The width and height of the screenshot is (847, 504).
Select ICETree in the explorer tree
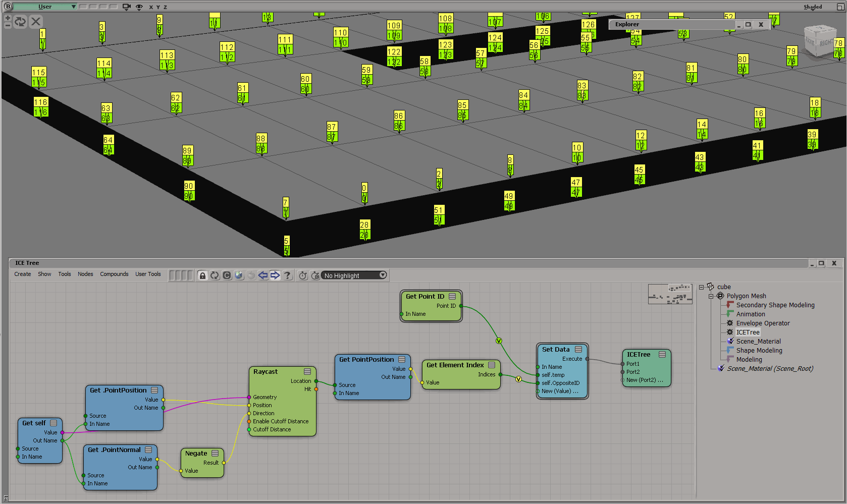click(748, 332)
